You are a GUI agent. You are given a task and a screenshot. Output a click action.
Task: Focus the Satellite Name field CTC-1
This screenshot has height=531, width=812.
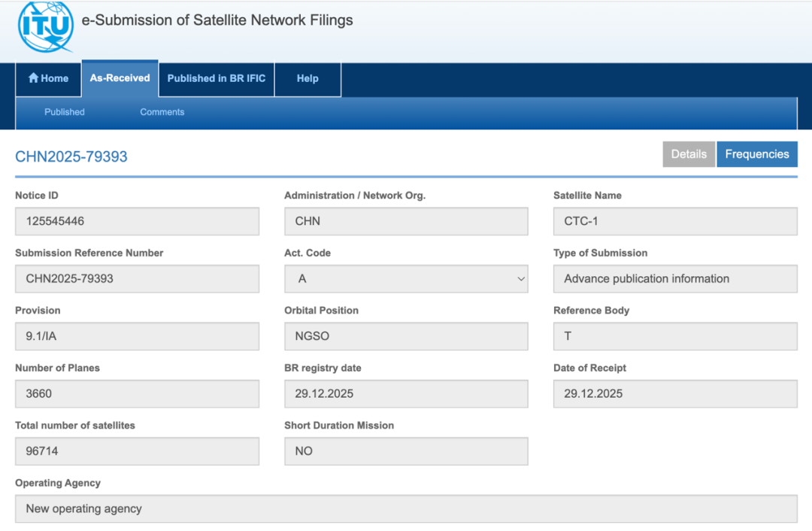tap(675, 222)
